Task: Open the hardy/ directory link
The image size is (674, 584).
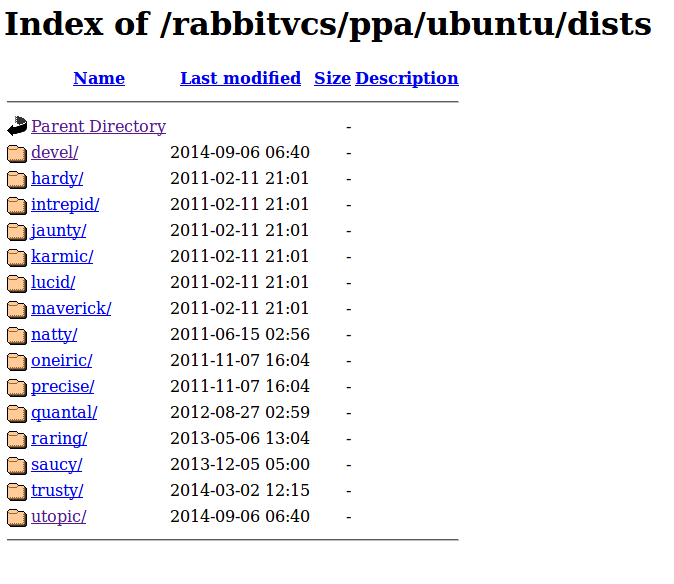Action: [57, 178]
